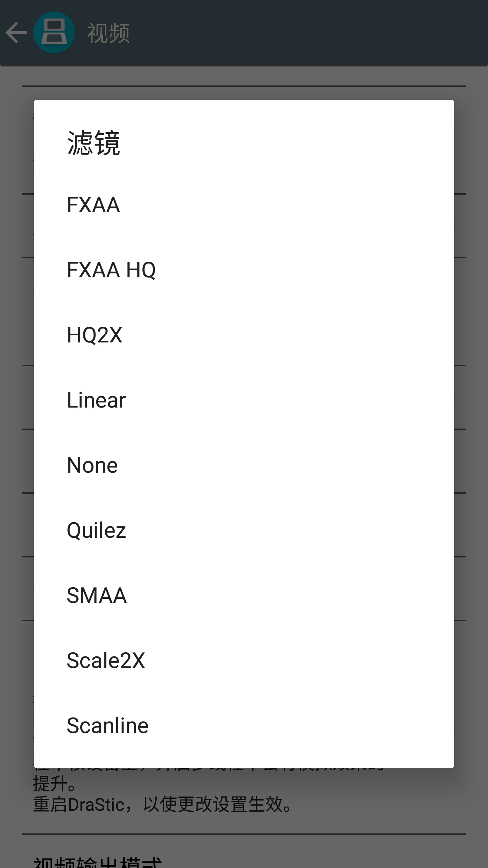Viewport: 488px width, 868px height.
Task: Tap the dimmed 重启DraStic notice text
Action: click(163, 804)
